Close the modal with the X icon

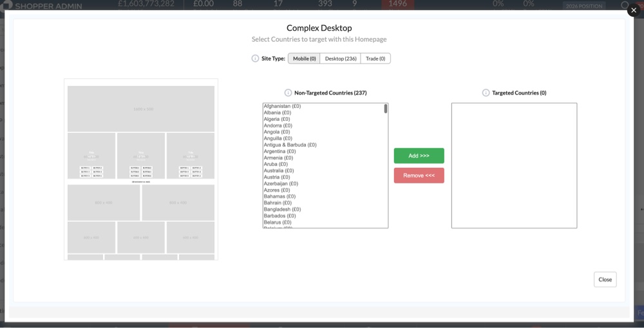click(x=633, y=10)
